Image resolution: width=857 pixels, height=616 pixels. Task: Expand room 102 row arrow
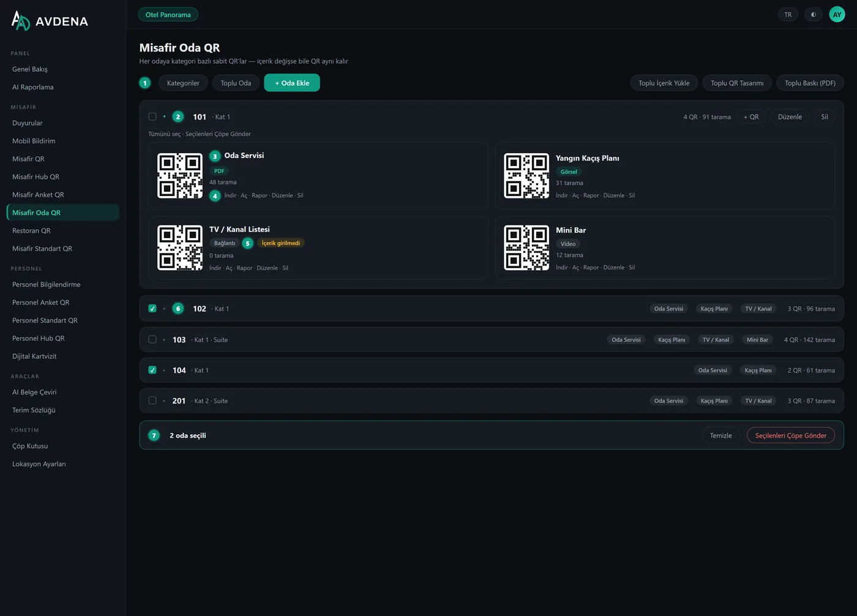pyautogui.click(x=164, y=309)
